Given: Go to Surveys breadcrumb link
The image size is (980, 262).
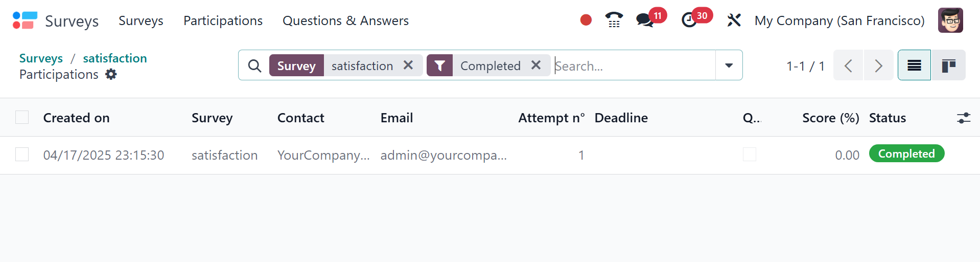Looking at the screenshot, I should point(41,58).
